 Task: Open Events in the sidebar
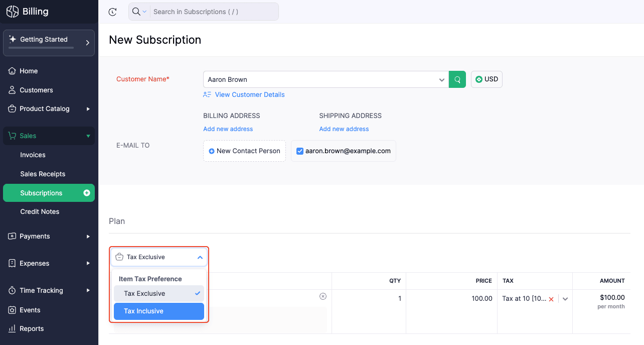[x=30, y=310]
